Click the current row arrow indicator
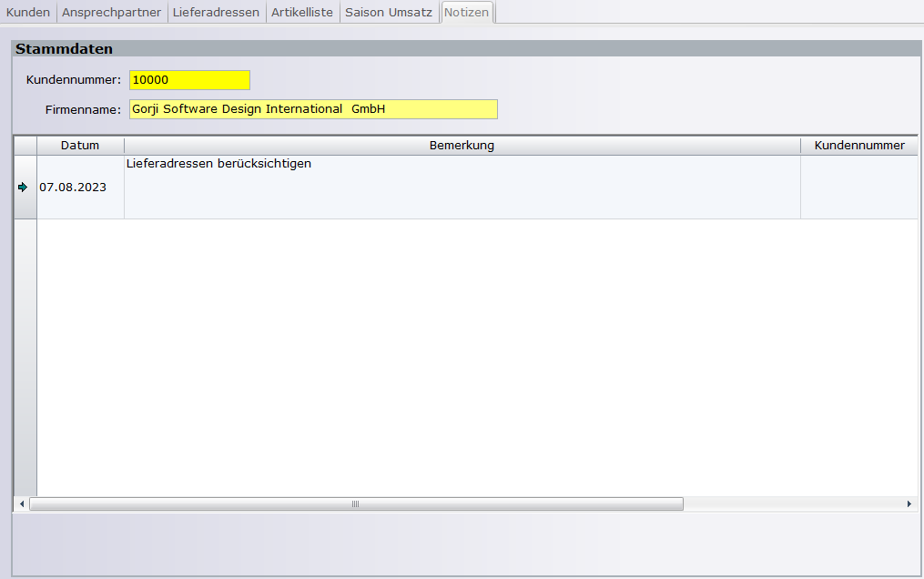924x579 pixels. [24, 187]
